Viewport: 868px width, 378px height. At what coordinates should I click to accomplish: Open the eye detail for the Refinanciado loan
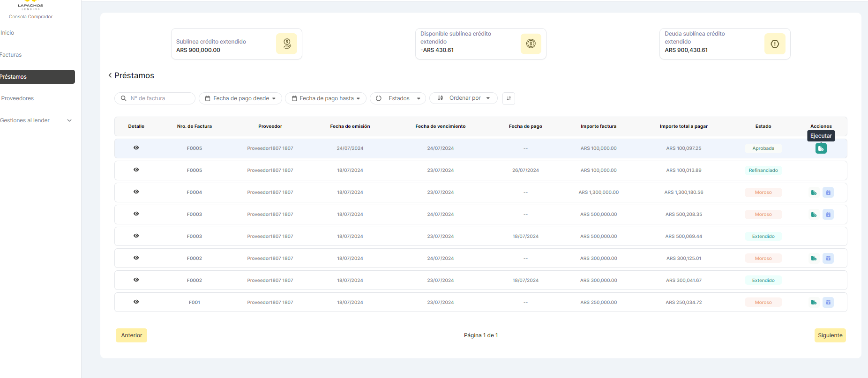(x=136, y=170)
